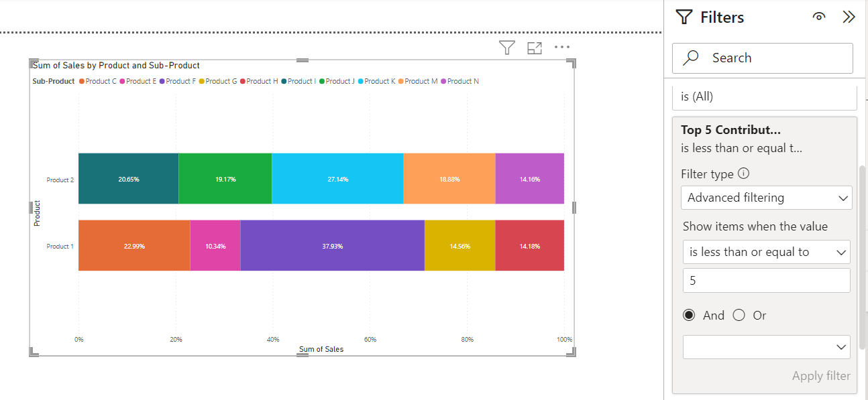Viewport: 868px width, 400px height.
Task: Open the chart's More options ellipsis
Action: click(x=562, y=47)
